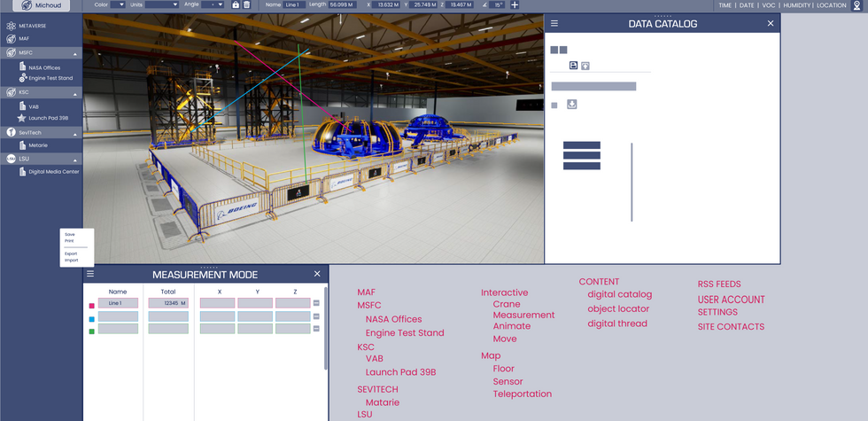This screenshot has width=868, height=421.
Task: Click the Measurement Mode vertical scrollbar
Action: click(326, 328)
